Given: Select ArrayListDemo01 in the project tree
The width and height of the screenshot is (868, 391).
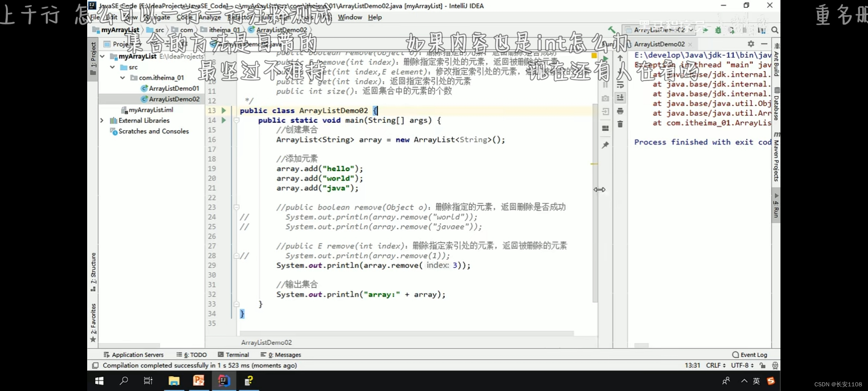Looking at the screenshot, I should (174, 88).
